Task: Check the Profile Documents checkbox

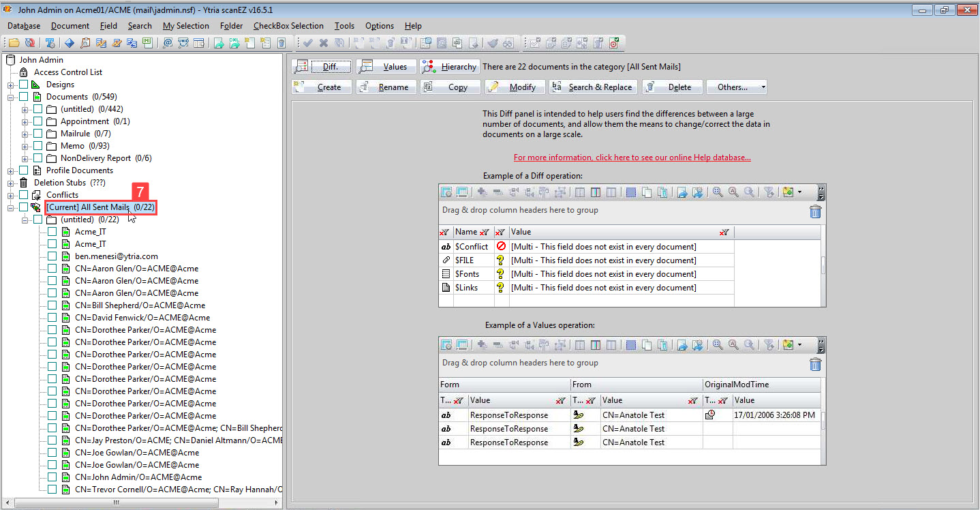Action: click(24, 170)
